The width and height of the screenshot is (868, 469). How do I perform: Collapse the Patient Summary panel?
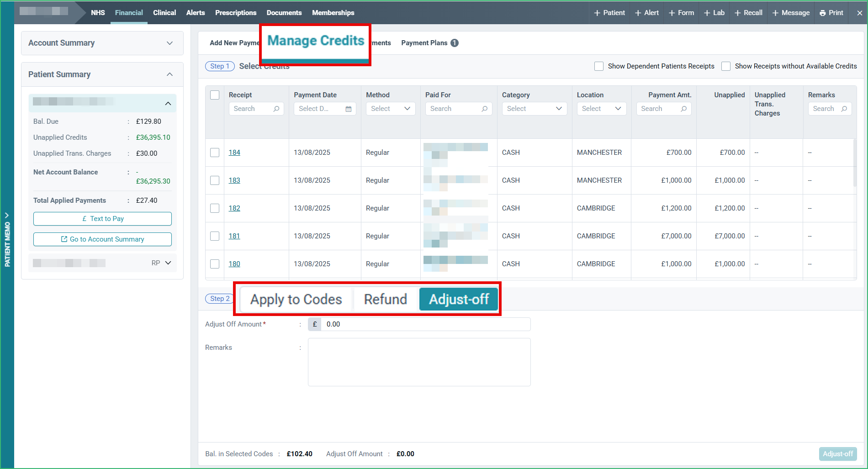(x=170, y=74)
